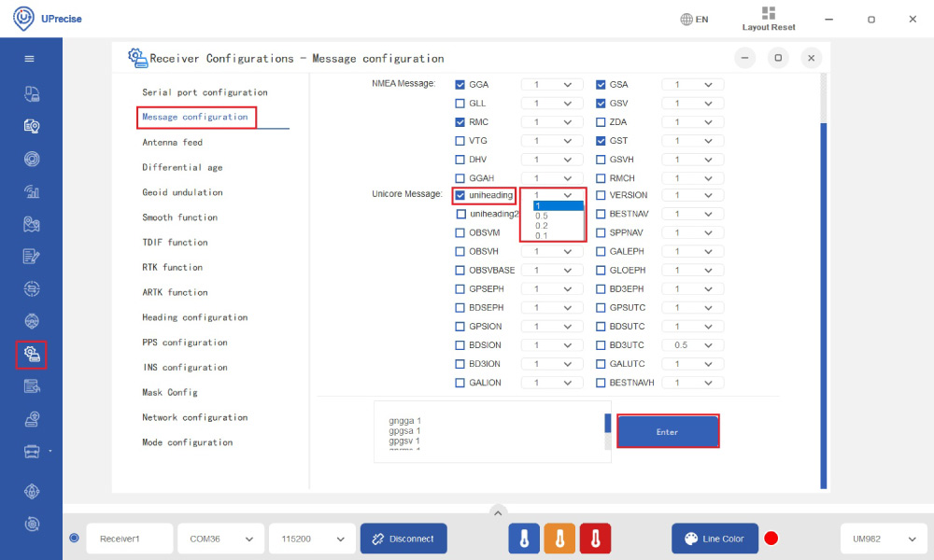Enable the VERSION message checkbox
Image resolution: width=934 pixels, height=560 pixels.
click(601, 195)
